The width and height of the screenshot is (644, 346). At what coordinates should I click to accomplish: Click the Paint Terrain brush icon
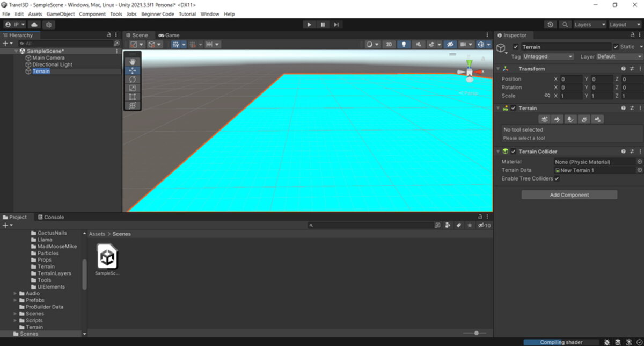pos(558,119)
